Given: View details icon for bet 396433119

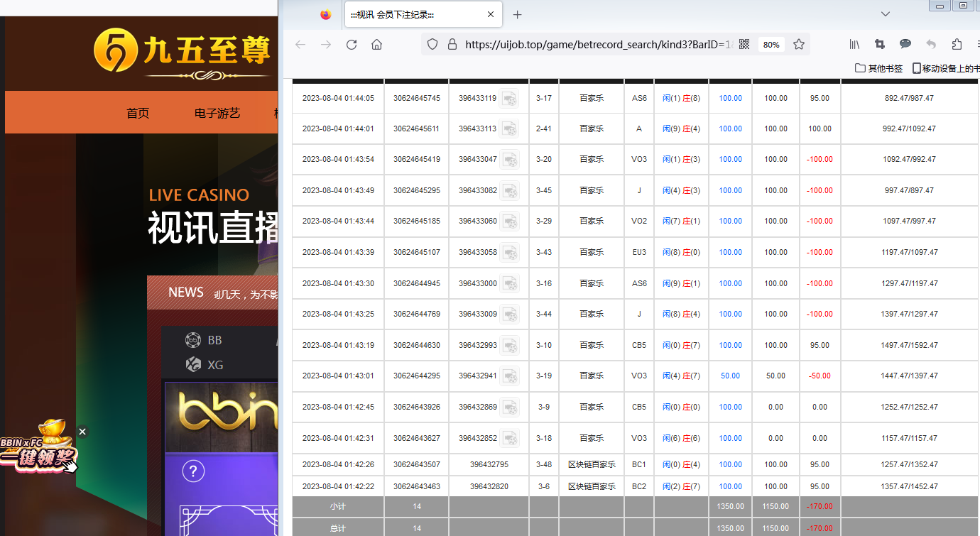Looking at the screenshot, I should click(x=508, y=98).
